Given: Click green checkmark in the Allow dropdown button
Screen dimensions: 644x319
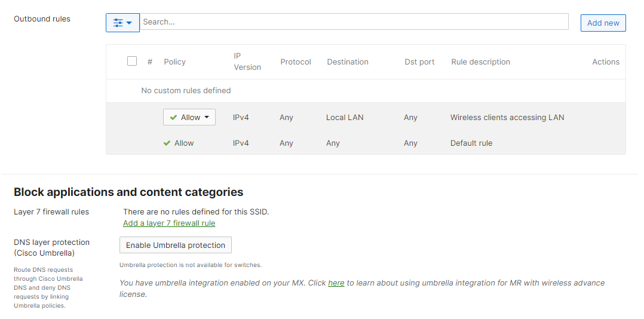Looking at the screenshot, I should 173,118.
